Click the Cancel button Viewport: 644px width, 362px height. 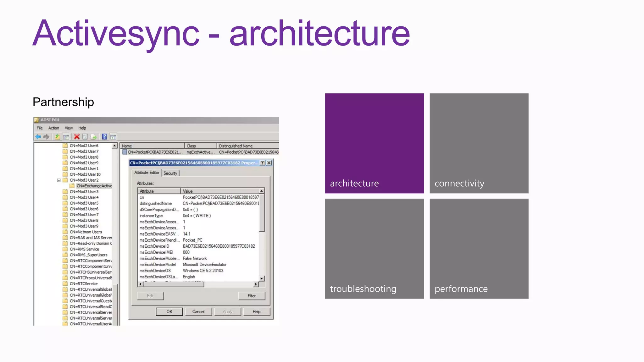[198, 311]
